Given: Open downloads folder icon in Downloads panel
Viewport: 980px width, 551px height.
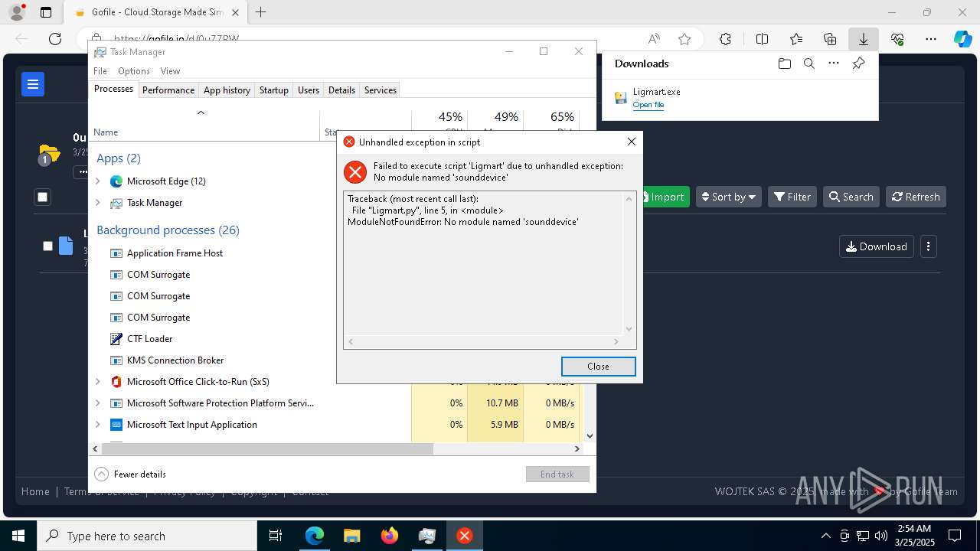Looking at the screenshot, I should tap(784, 64).
